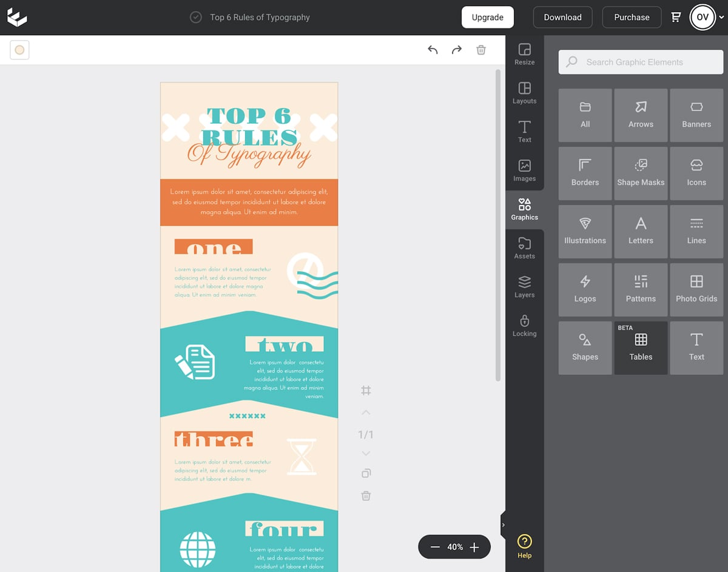Click the redo arrow icon

coord(457,50)
